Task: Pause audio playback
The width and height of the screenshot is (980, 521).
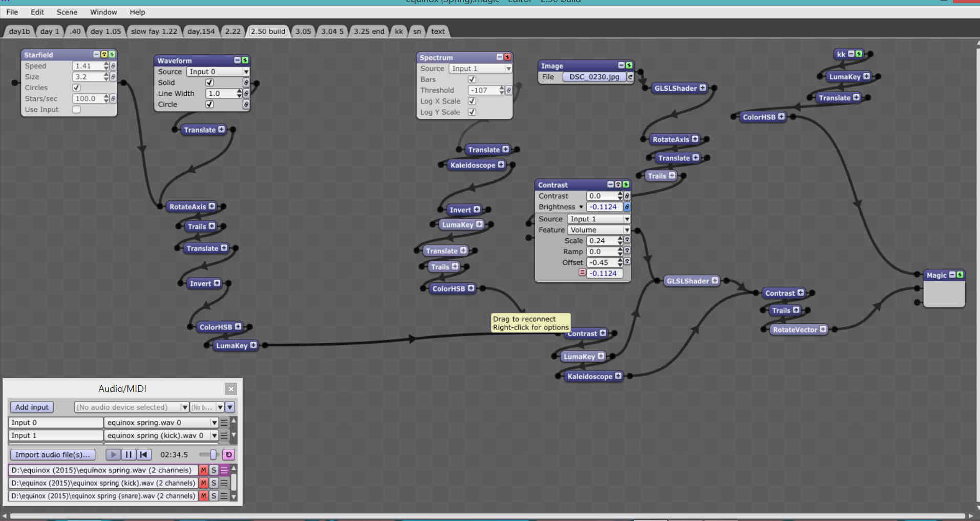Action: [x=129, y=454]
